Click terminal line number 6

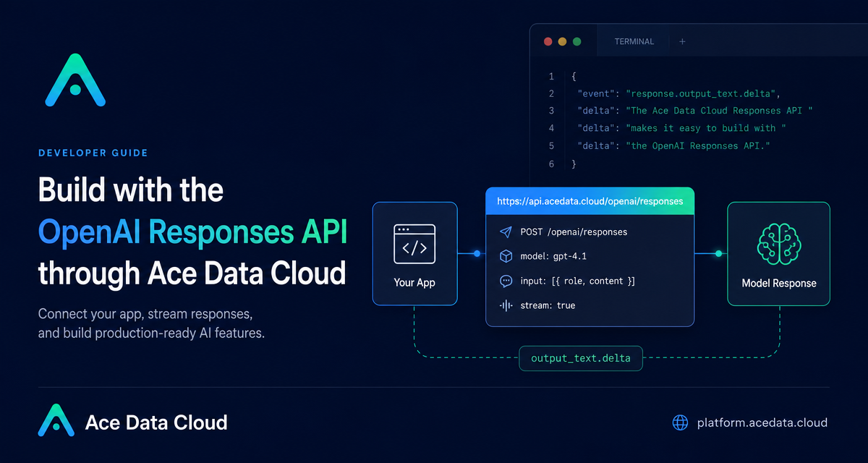[551, 164]
